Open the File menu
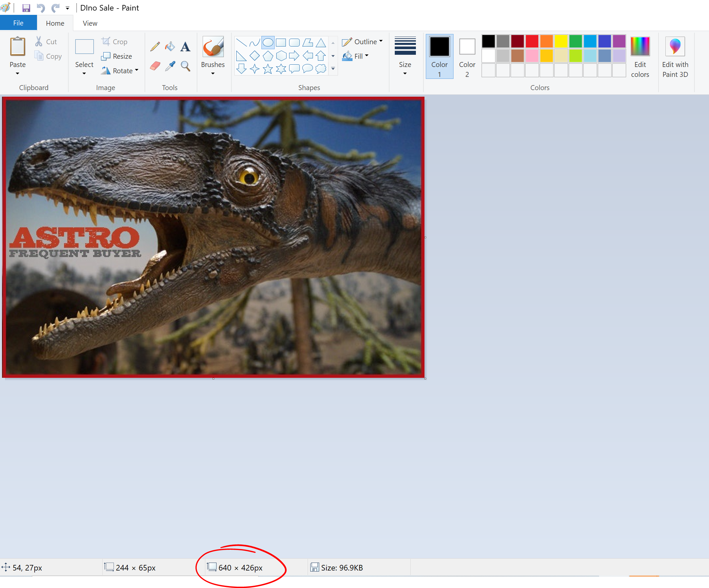 (x=18, y=23)
